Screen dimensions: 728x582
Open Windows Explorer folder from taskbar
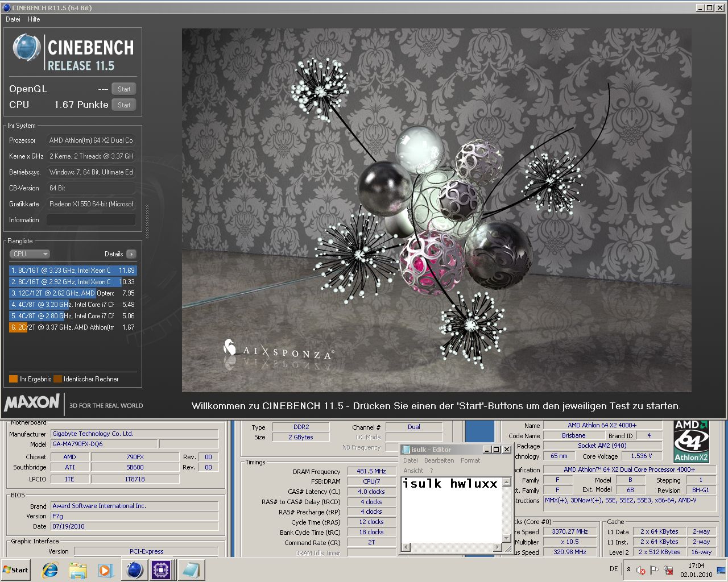[78, 570]
